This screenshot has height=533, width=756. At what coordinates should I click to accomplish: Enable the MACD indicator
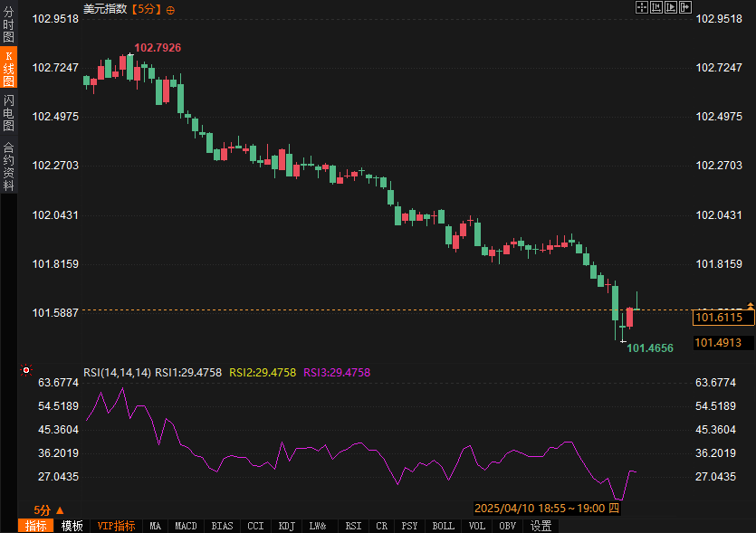[186, 526]
